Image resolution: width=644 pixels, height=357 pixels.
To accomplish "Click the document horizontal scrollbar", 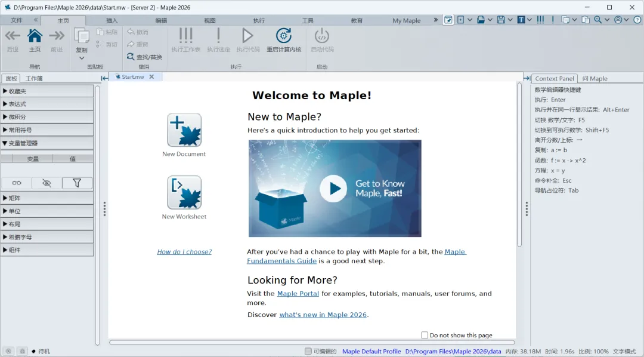I will click(x=312, y=342).
